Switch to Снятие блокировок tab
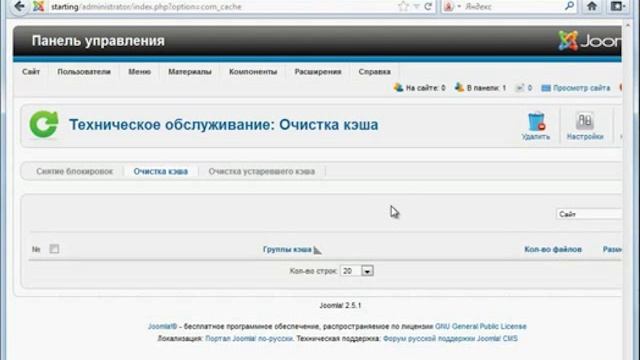This screenshot has width=640, height=360. [74, 171]
